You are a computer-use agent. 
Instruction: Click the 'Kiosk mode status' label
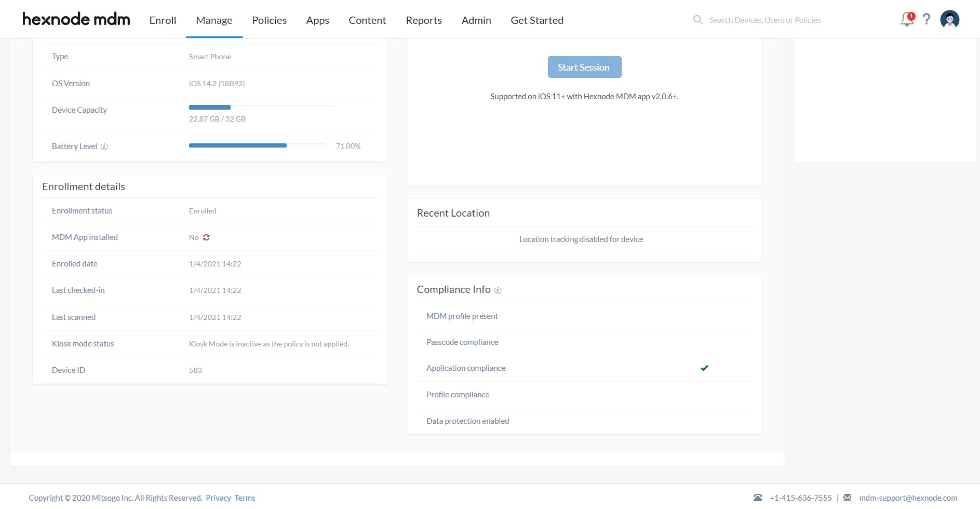click(x=83, y=344)
